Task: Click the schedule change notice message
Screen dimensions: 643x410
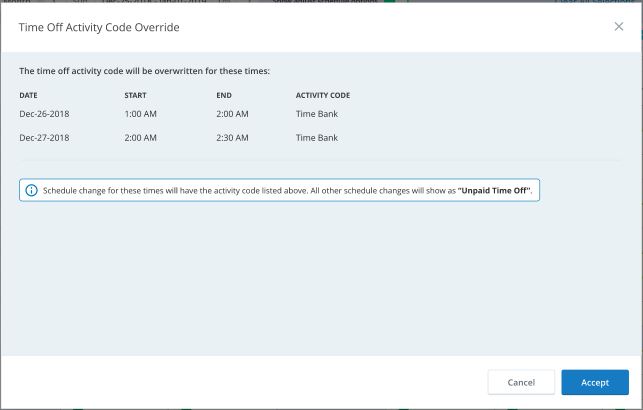Action: pyautogui.click(x=250, y=190)
